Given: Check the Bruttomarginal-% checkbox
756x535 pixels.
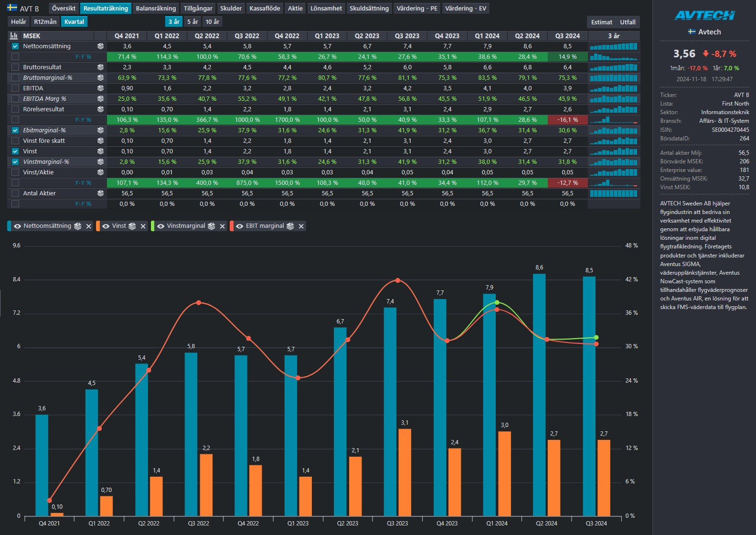Looking at the screenshot, I should coord(15,78).
